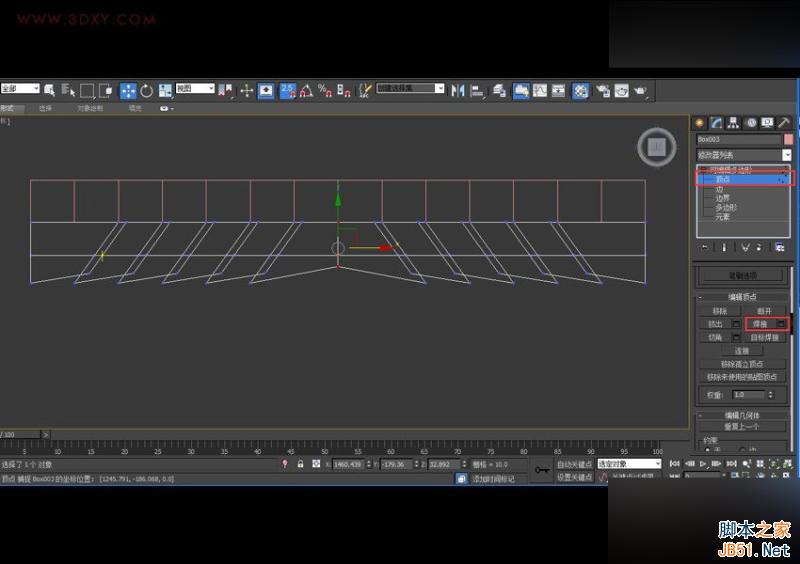Screen dimensions: 800x564
Task: Toggle the selection lock icon in status bar
Action: 300,464
